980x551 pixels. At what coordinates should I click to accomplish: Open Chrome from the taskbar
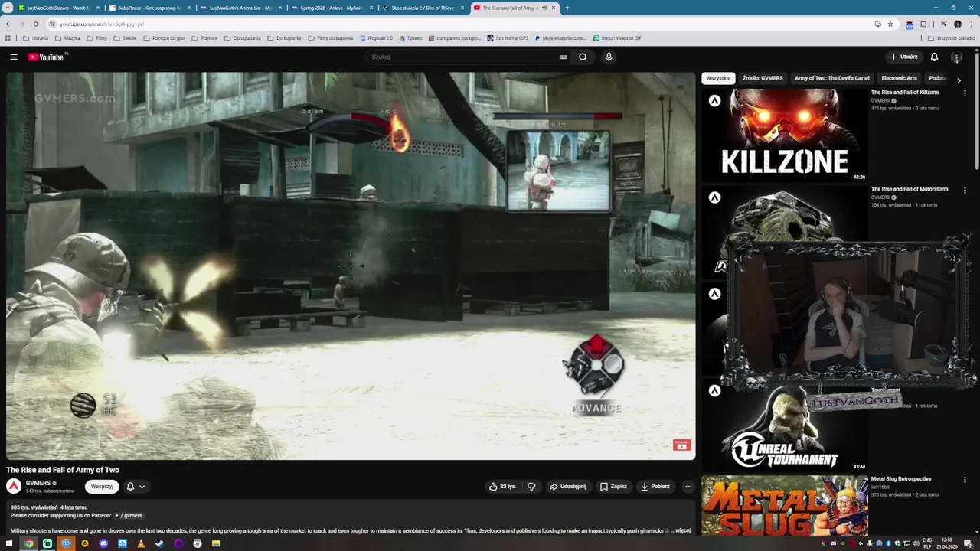(x=28, y=543)
